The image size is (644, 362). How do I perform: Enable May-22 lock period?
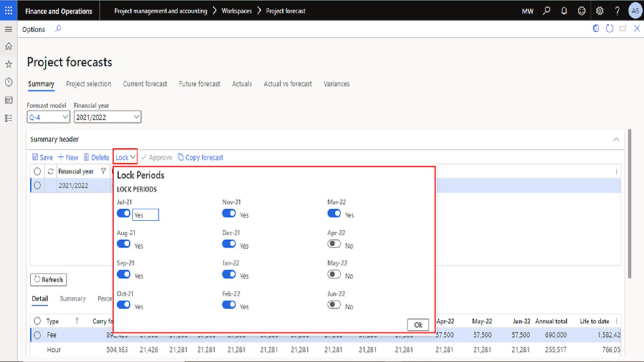[334, 274]
